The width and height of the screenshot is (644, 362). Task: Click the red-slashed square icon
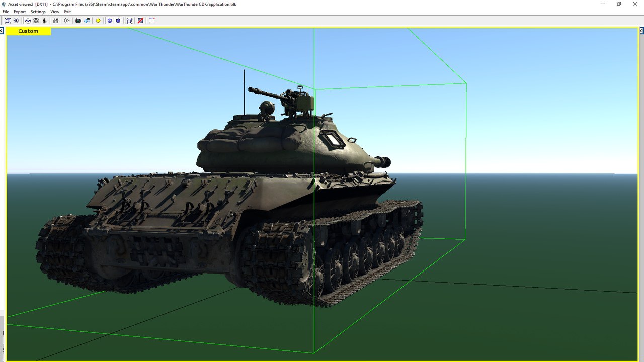[140, 21]
